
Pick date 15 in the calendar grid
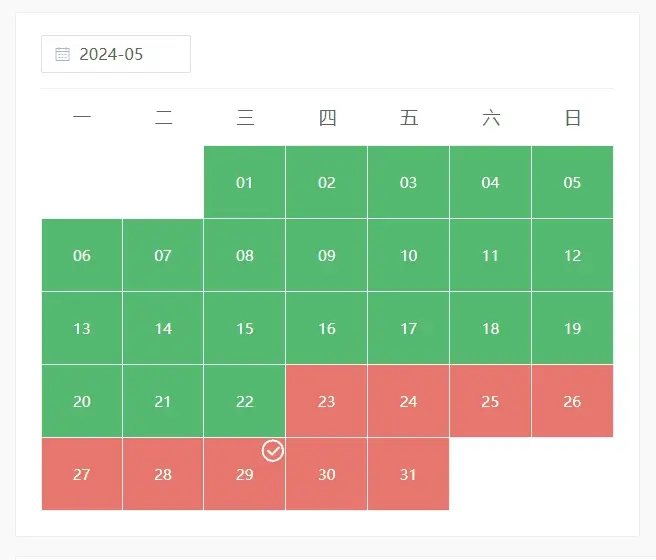[x=245, y=328]
